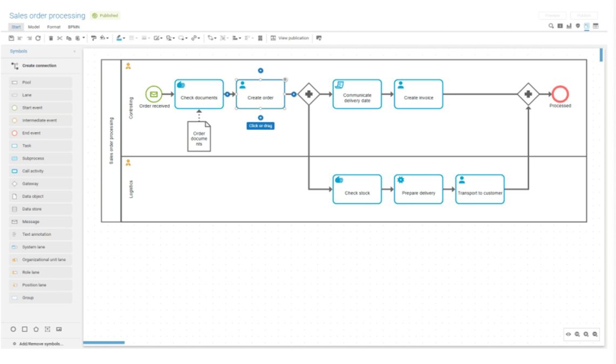Click the View publication button
This screenshot has height=364, width=616.
tap(290, 38)
